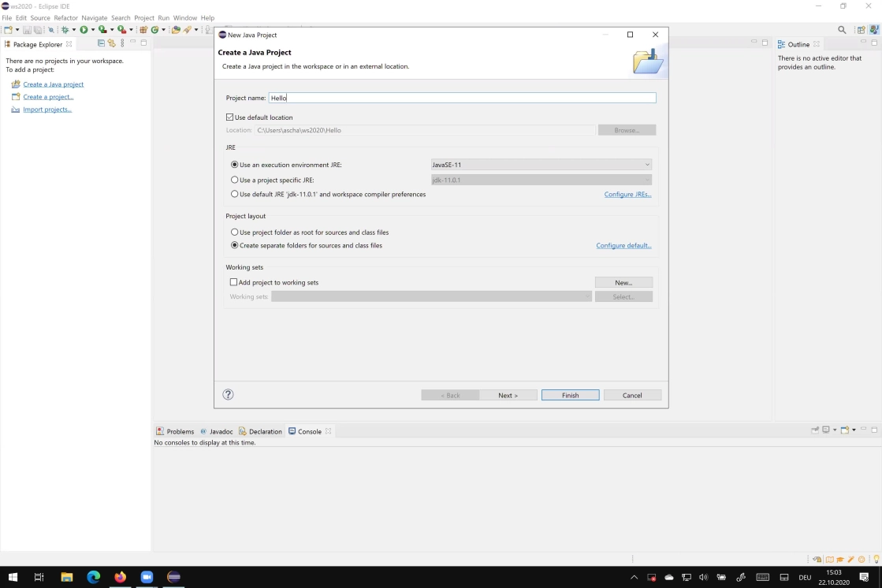Select Create separate folders for sources radio

(x=235, y=245)
